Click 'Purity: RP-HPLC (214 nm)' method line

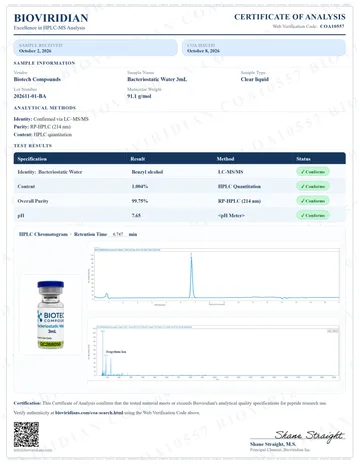pyautogui.click(x=42, y=127)
